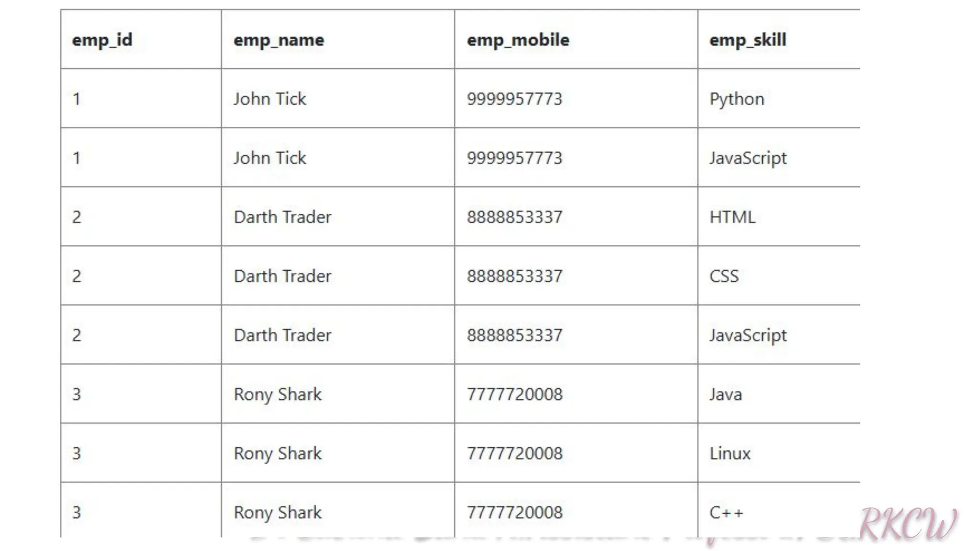Select mobile 9999957773 in the Python row

pos(514,99)
